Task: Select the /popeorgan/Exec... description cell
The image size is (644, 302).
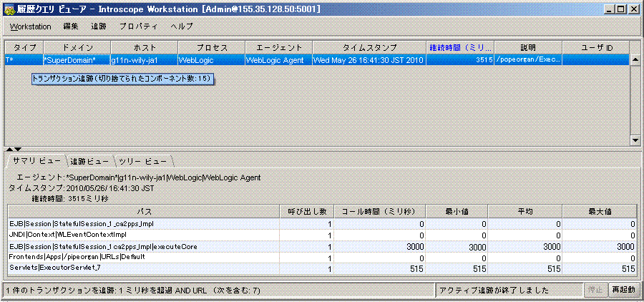Action: [x=528, y=60]
